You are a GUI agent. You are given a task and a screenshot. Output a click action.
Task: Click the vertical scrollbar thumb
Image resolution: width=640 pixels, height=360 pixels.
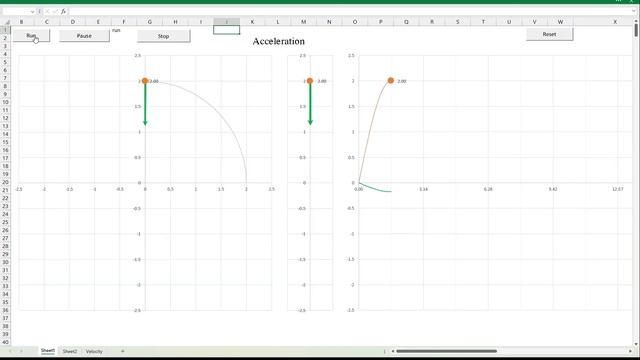(636, 30)
